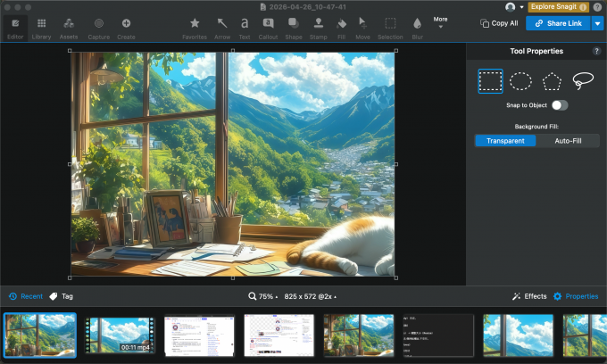607x364 pixels.
Task: Select the Text tool
Action: click(x=245, y=29)
